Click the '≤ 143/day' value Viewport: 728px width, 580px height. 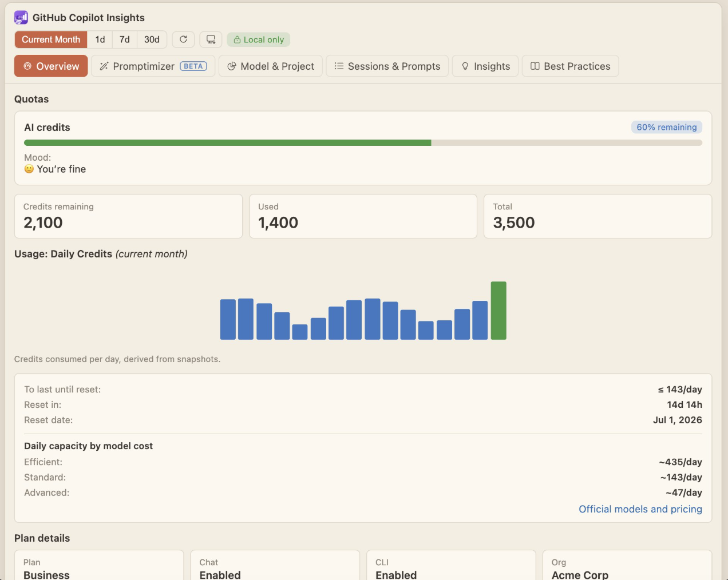[x=680, y=390]
